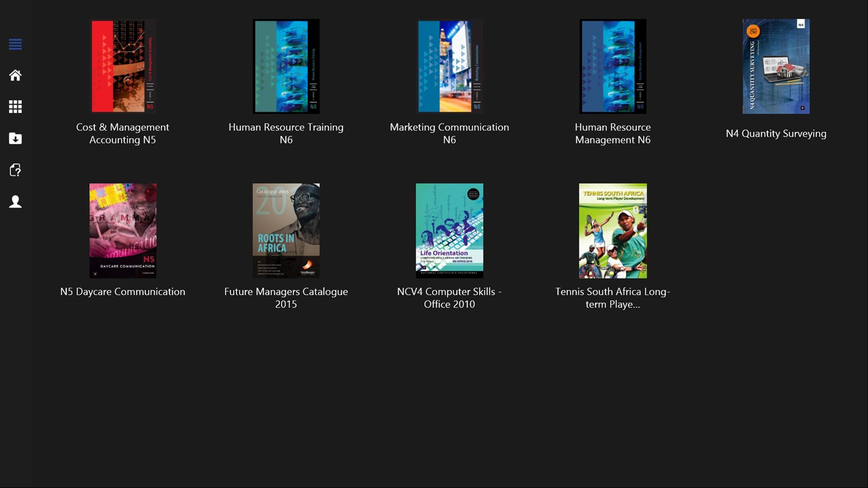Click the help document icon in sidebar

[x=16, y=169]
